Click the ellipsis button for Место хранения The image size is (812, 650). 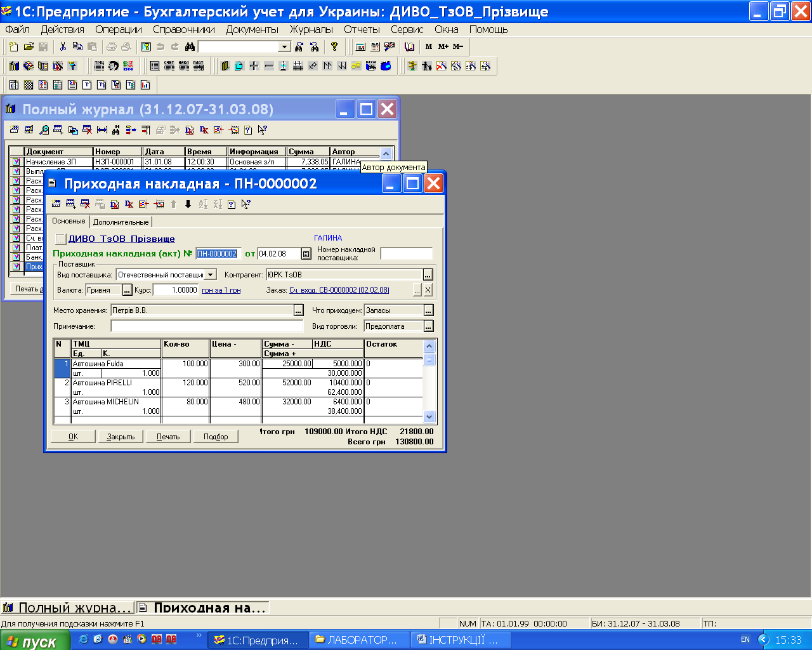(x=299, y=310)
